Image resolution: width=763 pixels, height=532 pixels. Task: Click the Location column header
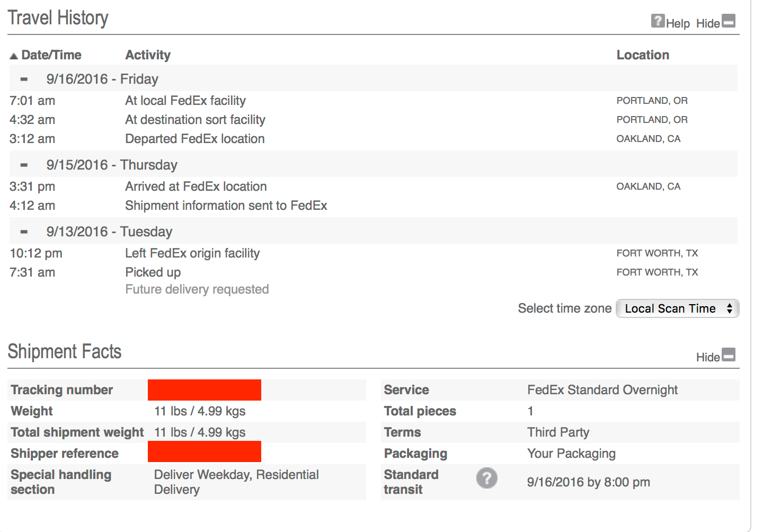(x=643, y=55)
